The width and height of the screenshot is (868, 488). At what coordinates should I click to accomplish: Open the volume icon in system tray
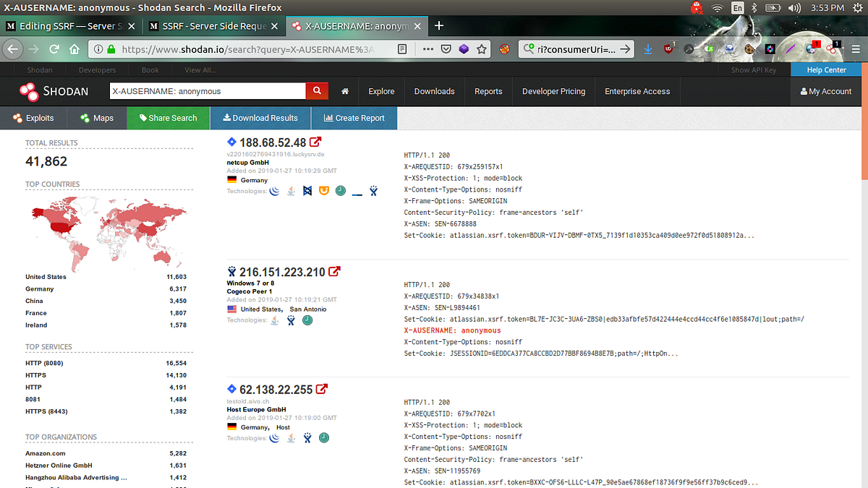(793, 8)
